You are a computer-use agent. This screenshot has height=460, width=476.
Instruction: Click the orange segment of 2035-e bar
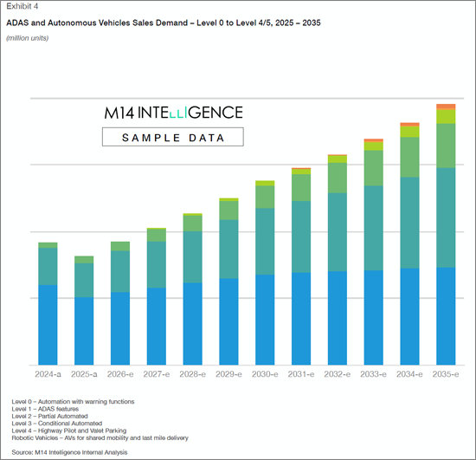click(446, 107)
